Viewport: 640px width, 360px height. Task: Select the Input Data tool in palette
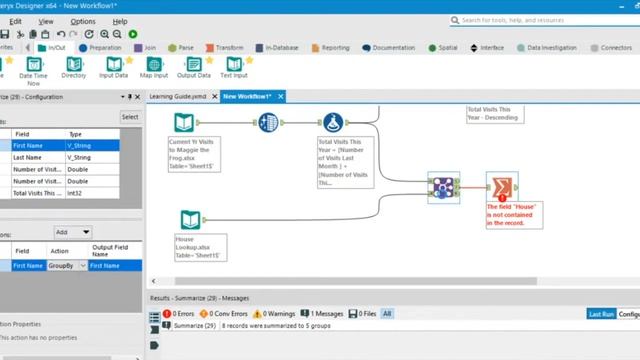114,67
